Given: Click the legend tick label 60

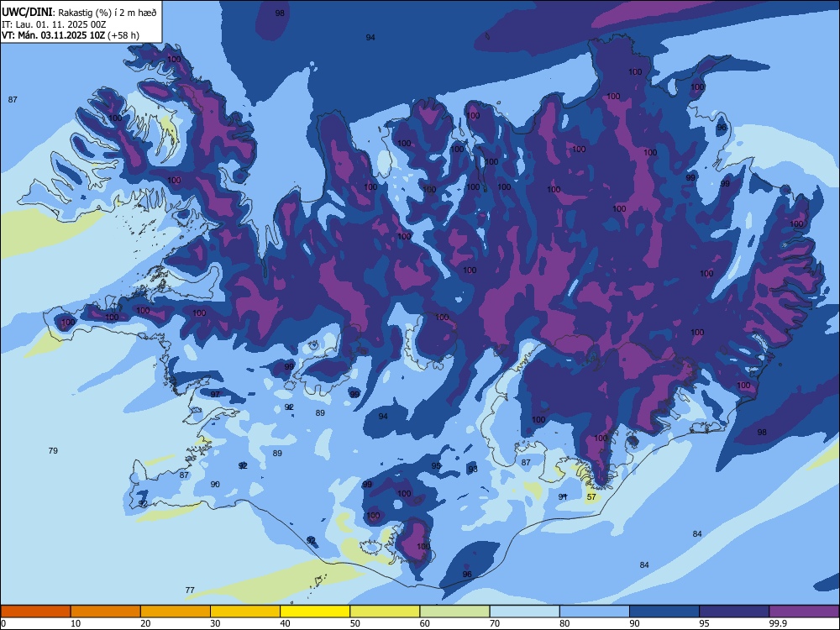Looking at the screenshot, I should [x=425, y=623].
